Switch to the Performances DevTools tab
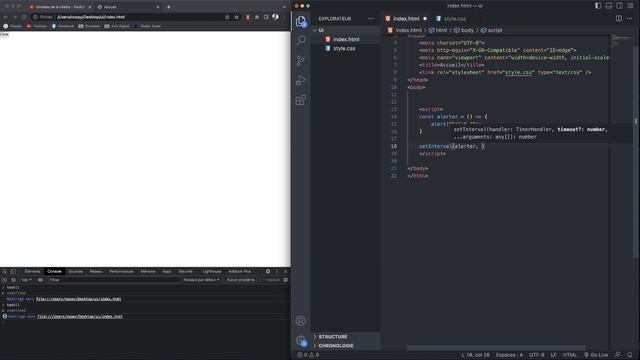640x360 pixels. click(x=121, y=271)
